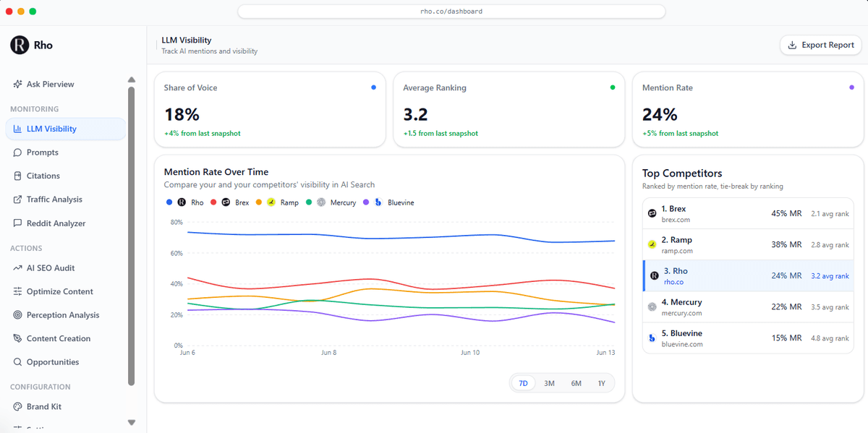Image resolution: width=868 pixels, height=433 pixels.
Task: Click the Share of Voice 18% value
Action: [x=182, y=114]
